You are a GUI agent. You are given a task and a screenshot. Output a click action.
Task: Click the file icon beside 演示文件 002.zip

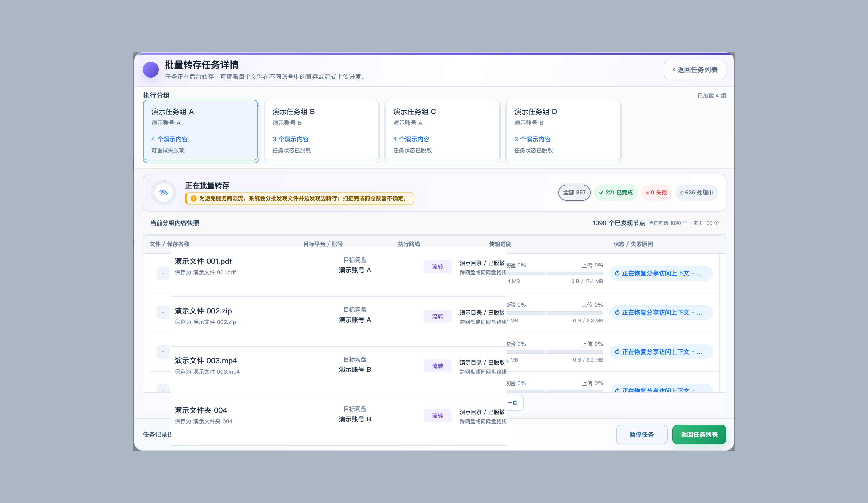click(x=163, y=312)
